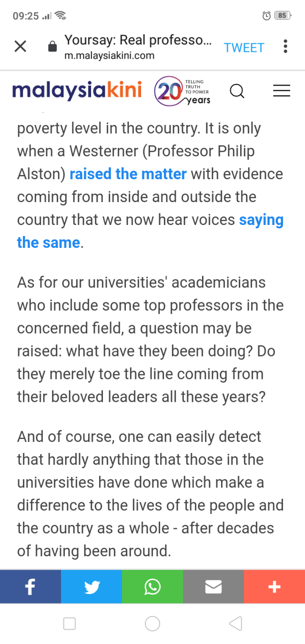Tap the 20 years anniversary badge

click(182, 91)
